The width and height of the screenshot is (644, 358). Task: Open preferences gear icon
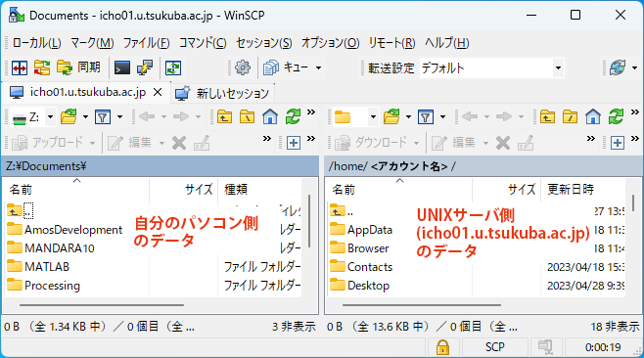point(243,67)
